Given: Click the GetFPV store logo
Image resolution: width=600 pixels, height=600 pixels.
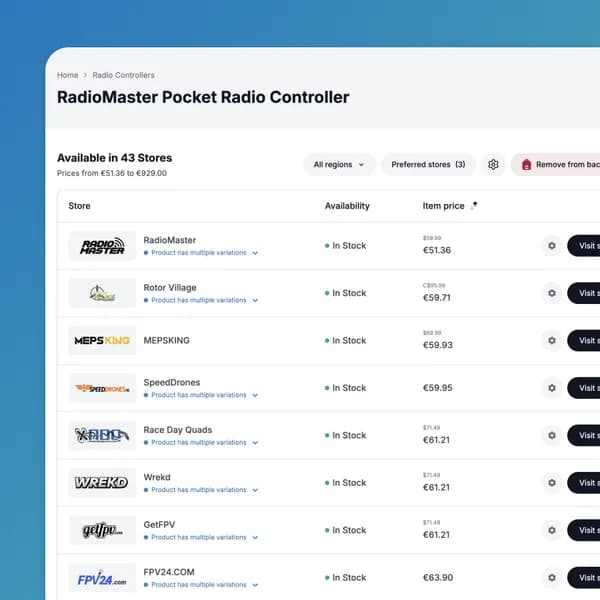Looking at the screenshot, I should (102, 530).
